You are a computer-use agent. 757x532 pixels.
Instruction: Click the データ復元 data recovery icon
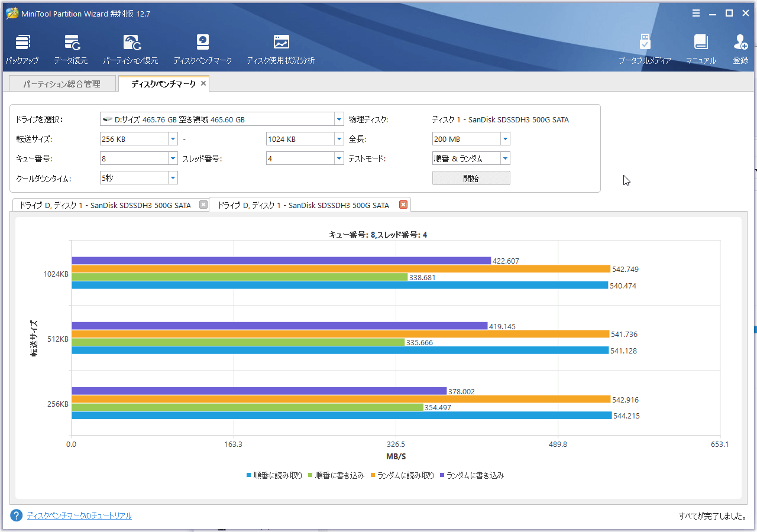(x=71, y=49)
